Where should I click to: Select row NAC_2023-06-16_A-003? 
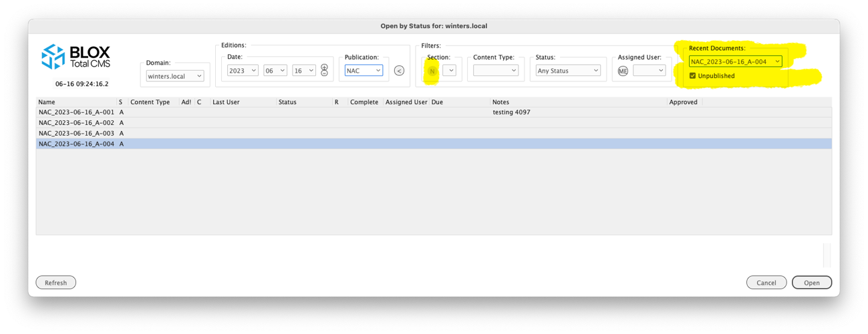(434, 134)
